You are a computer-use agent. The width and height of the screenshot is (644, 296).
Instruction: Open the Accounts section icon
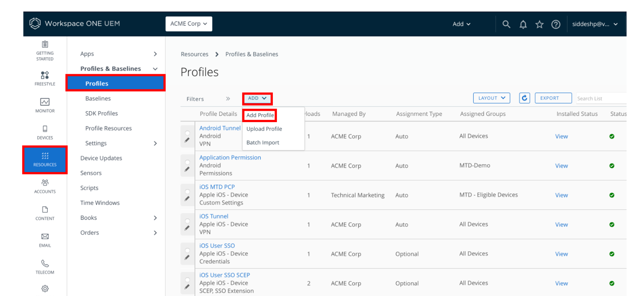45,186
